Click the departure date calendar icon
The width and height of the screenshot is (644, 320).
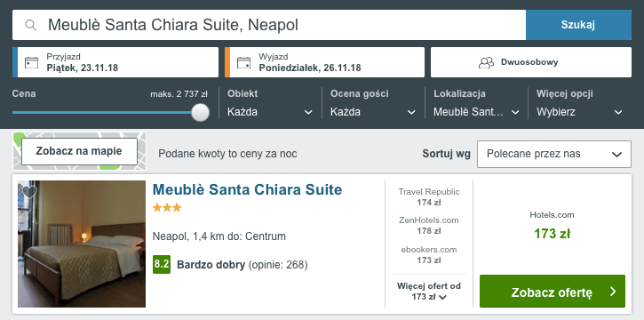[244, 62]
